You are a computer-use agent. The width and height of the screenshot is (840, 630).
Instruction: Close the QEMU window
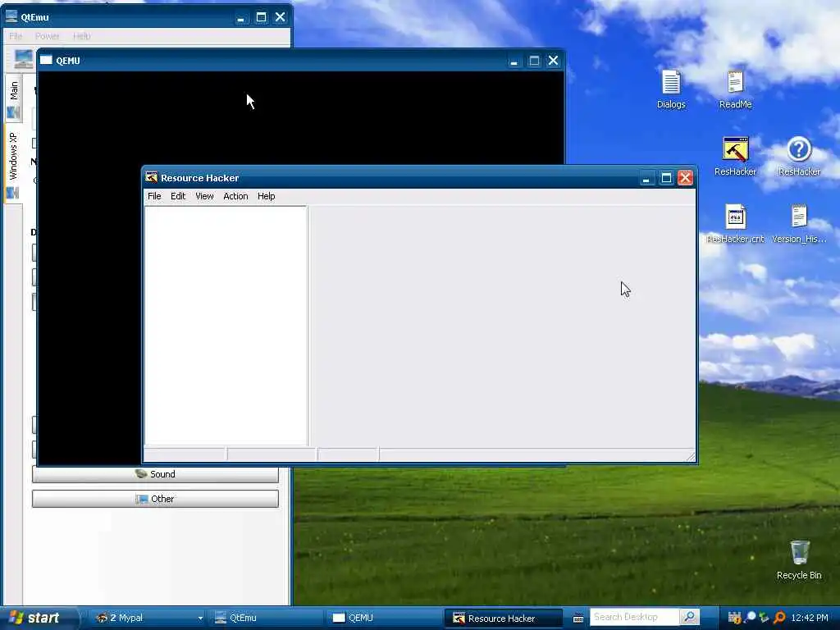tap(554, 61)
